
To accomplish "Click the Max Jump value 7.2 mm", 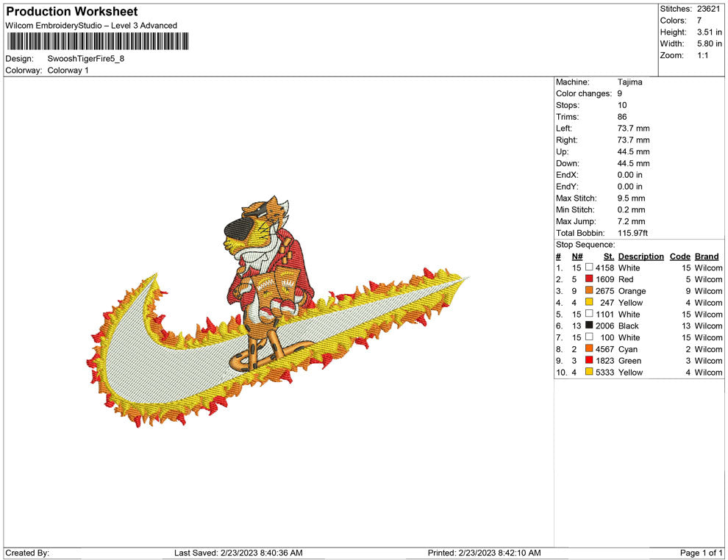I will pos(632,221).
